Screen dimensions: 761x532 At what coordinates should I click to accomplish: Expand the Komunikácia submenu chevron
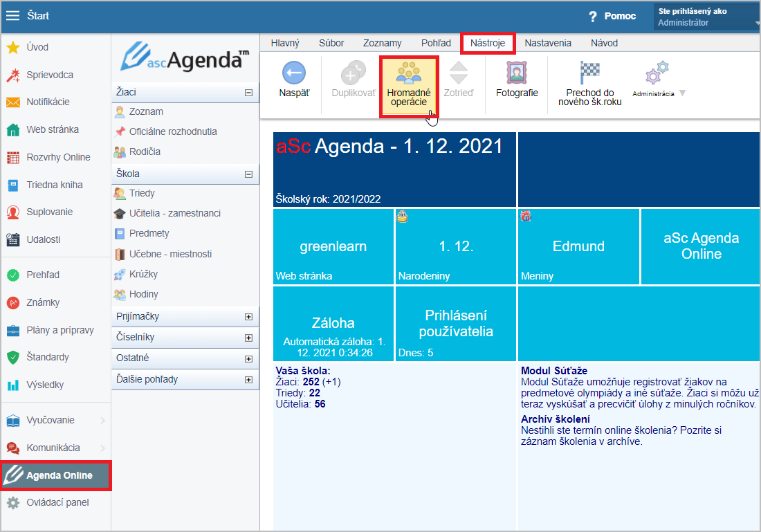pyautogui.click(x=103, y=448)
